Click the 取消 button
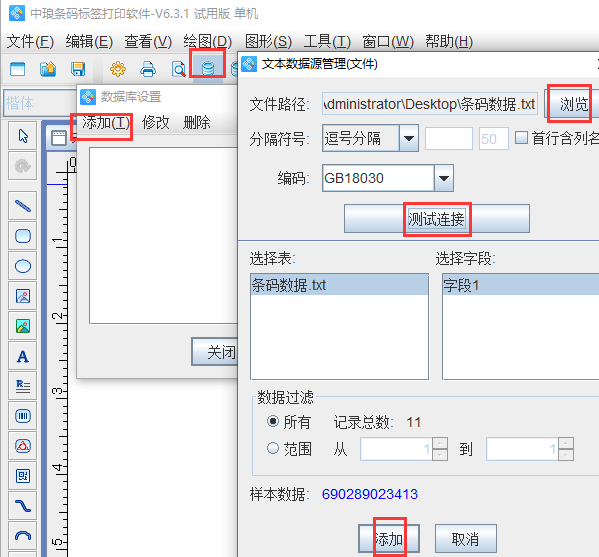Screen dimensions: 599x557 click(466, 539)
